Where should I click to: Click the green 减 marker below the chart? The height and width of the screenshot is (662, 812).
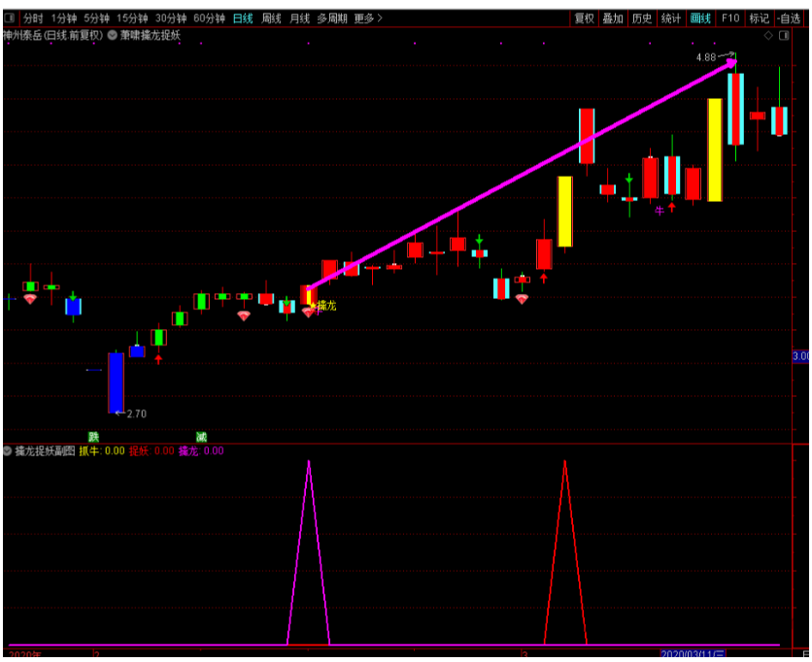pos(201,437)
